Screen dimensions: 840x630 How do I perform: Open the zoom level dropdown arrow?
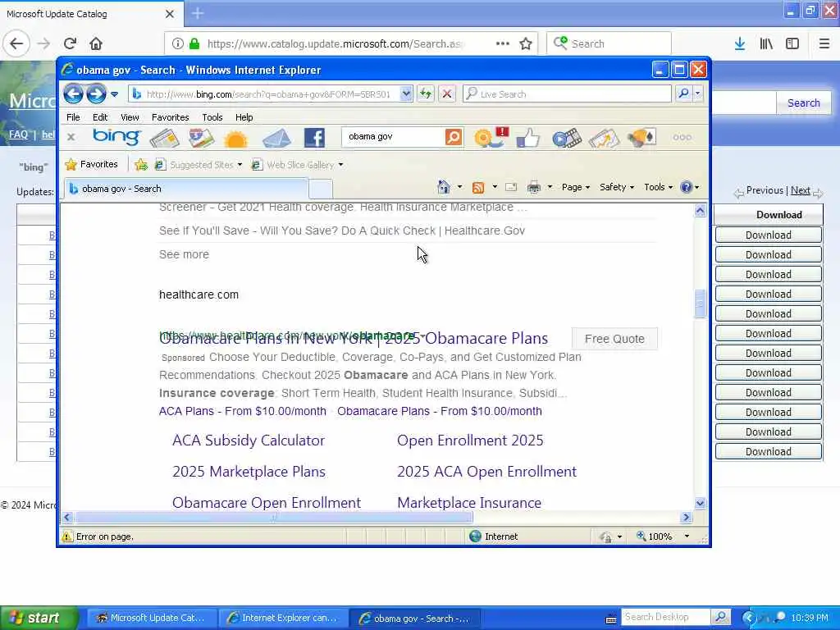coord(687,536)
